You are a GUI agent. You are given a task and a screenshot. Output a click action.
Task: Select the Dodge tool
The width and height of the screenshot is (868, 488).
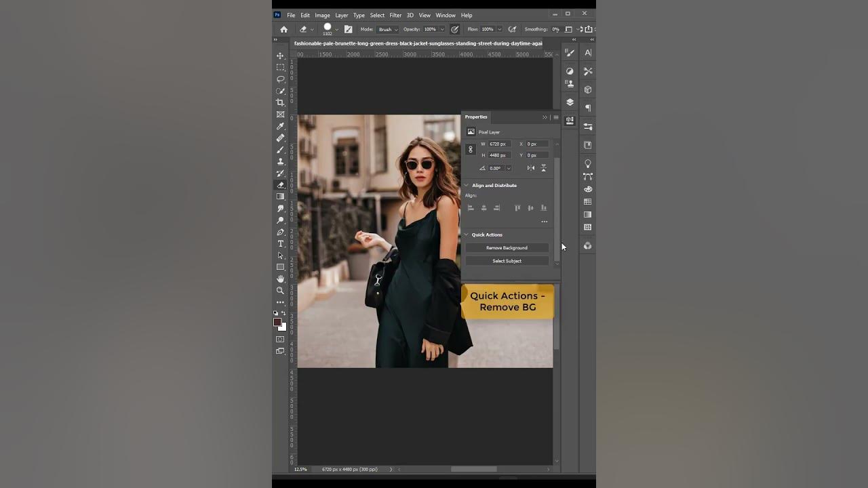[x=280, y=220]
